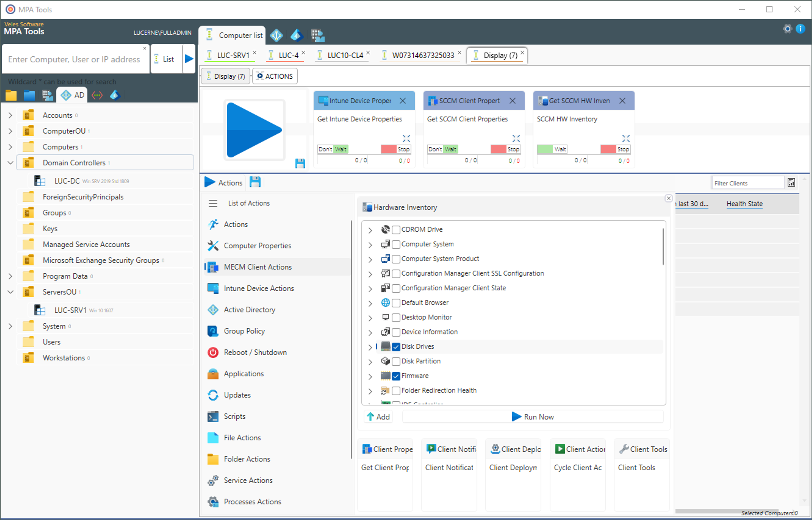Screen dimensions: 812x520
Task: Click the Run Now button
Action: point(532,417)
